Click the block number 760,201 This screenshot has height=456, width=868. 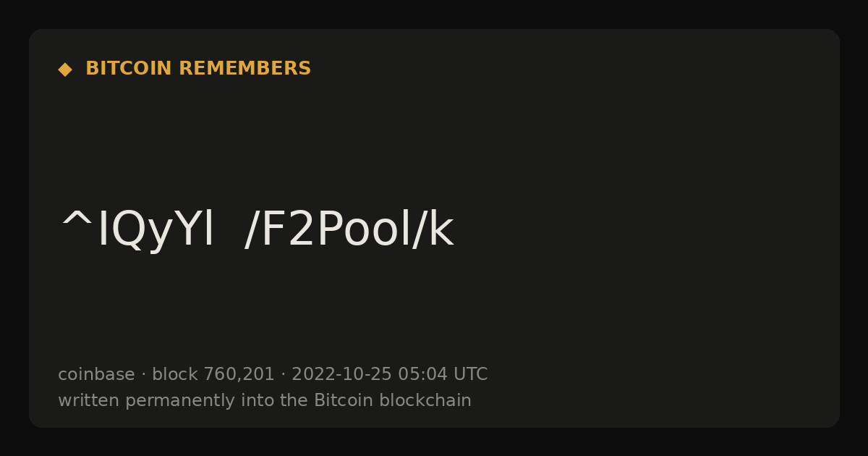pyautogui.click(x=239, y=374)
